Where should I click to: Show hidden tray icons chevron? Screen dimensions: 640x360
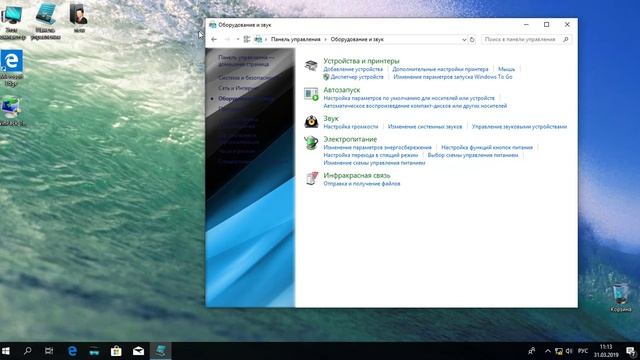(548, 351)
